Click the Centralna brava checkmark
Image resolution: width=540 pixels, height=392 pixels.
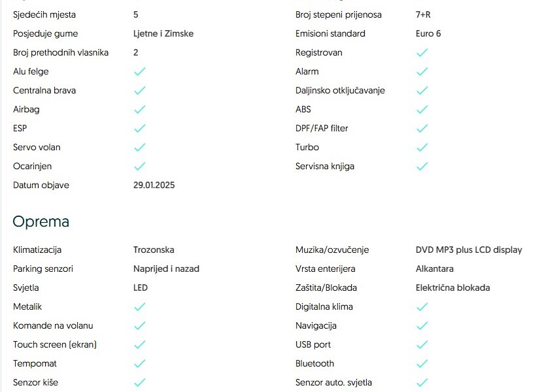coord(139,90)
